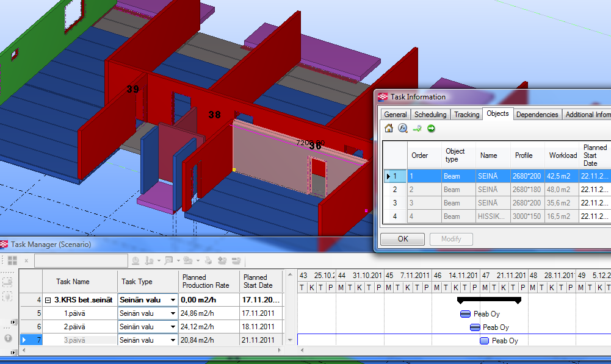The width and height of the screenshot is (611, 364).
Task: Open Task Type dropdown for row 4
Action: point(173,300)
